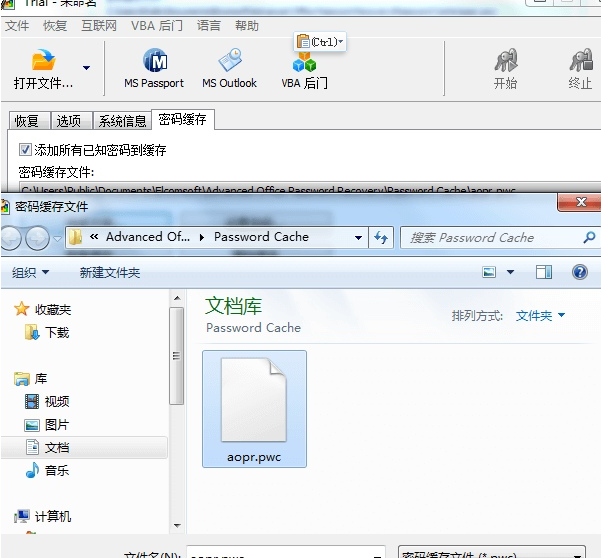Screen dimensions: 601x558
Task: Click the help question mark icon
Action: pyautogui.click(x=580, y=272)
